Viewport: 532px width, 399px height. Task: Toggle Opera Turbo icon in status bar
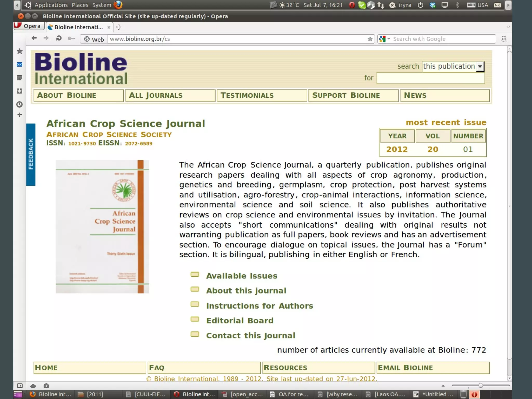(46, 386)
